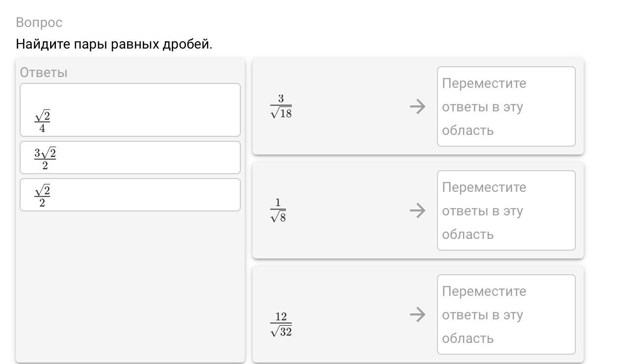Click the arrow beside the 3/√18 fraction
Image resolution: width=617 pixels, height=364 pixels.
(x=417, y=106)
